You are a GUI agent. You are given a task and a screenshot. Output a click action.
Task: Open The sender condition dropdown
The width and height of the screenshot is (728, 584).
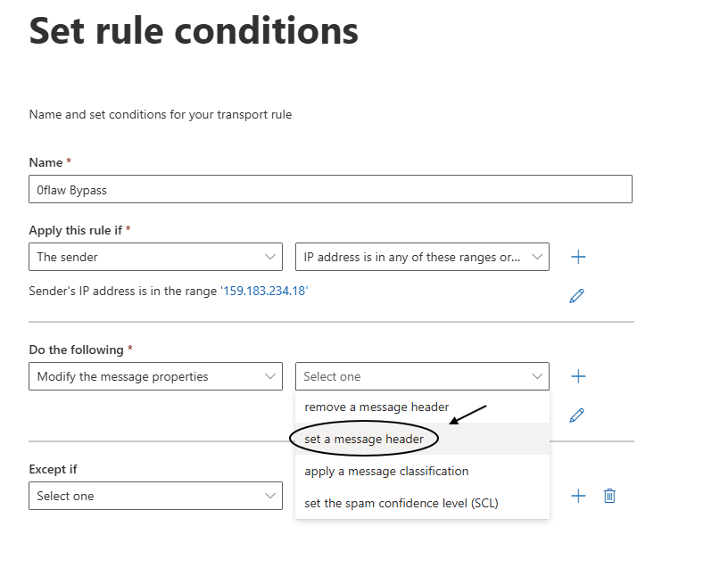click(x=155, y=257)
